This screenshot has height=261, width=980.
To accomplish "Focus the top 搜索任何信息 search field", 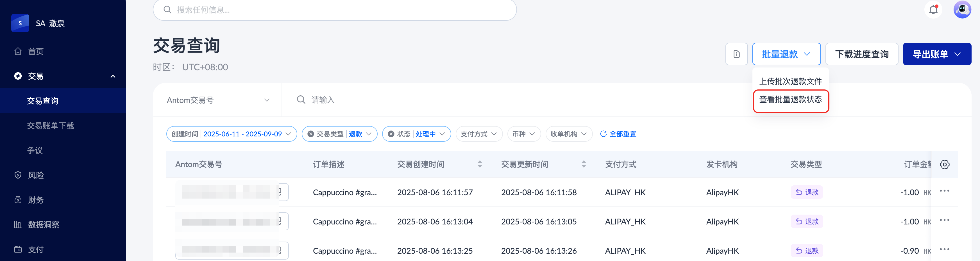I will [335, 10].
